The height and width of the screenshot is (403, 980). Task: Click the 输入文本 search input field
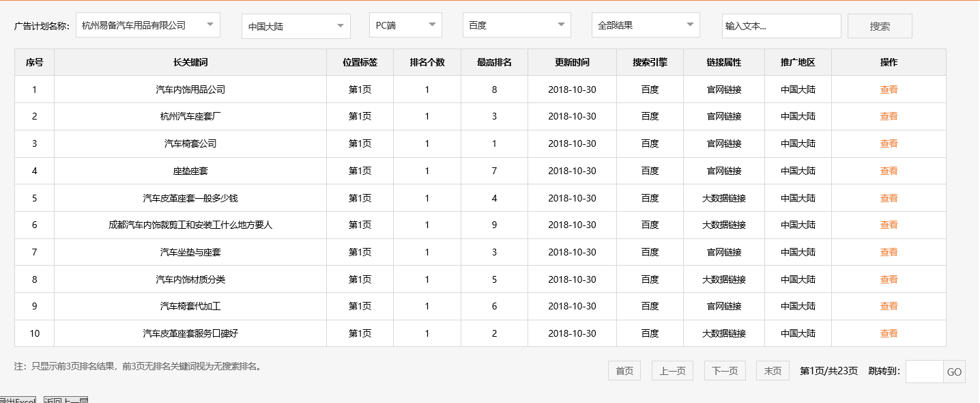pos(781,25)
